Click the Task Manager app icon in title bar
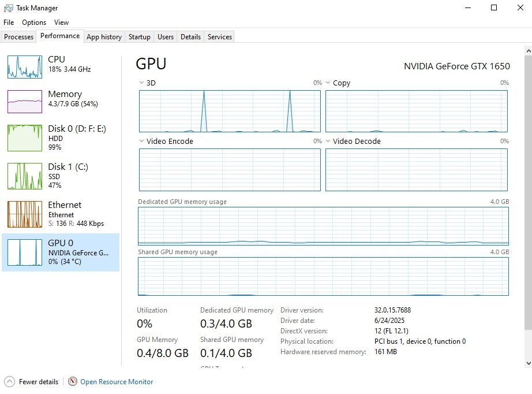The height and width of the screenshot is (394, 532). point(9,8)
